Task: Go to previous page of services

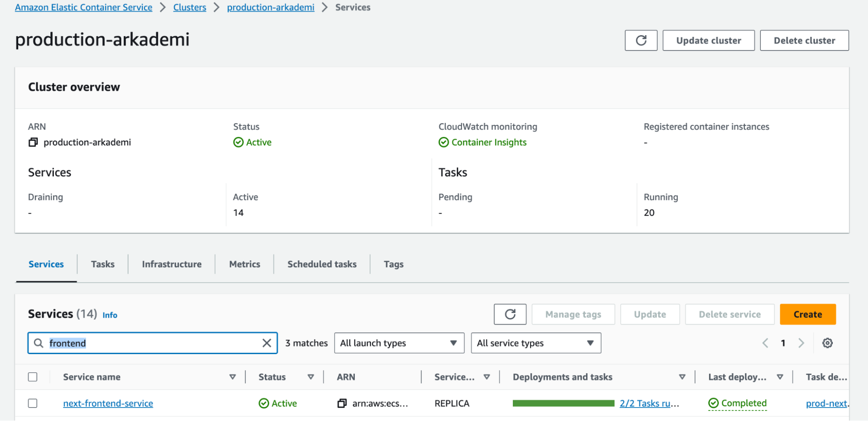Action: (766, 343)
